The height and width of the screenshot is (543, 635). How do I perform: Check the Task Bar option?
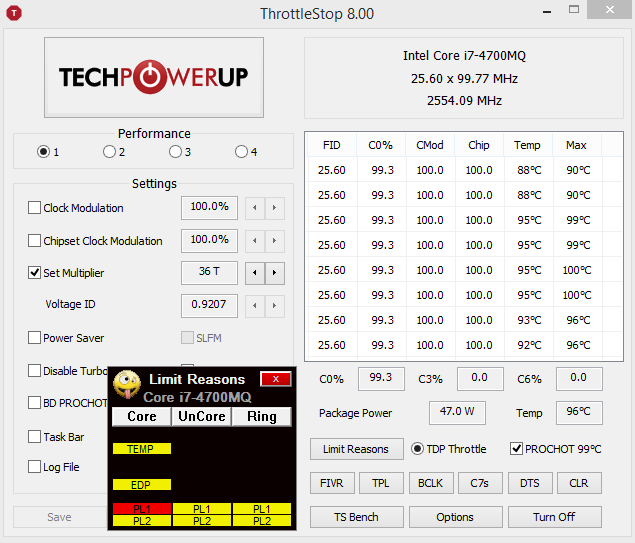pyautogui.click(x=34, y=437)
